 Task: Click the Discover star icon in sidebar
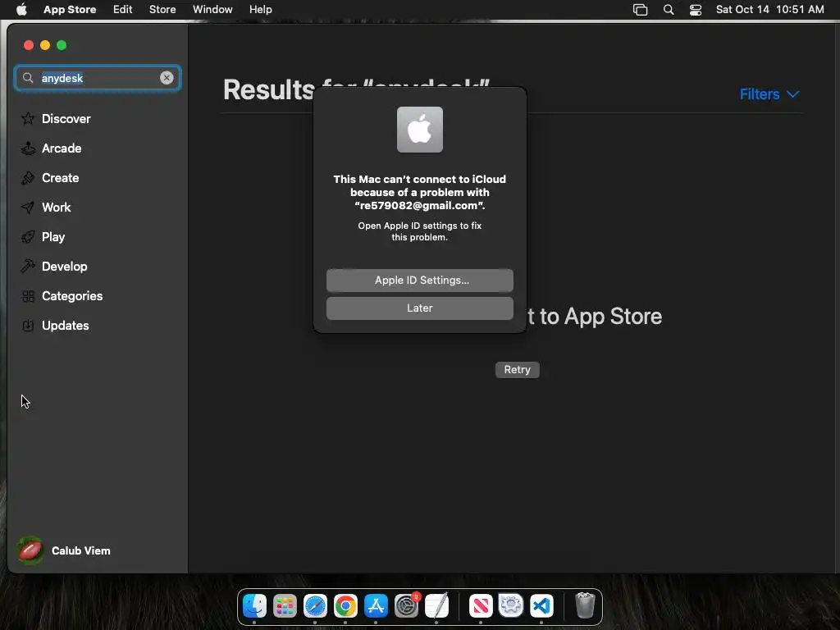pos(28,118)
